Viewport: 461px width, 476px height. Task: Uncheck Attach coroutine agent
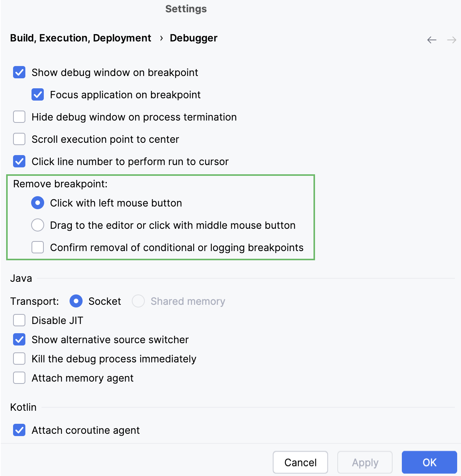19,430
